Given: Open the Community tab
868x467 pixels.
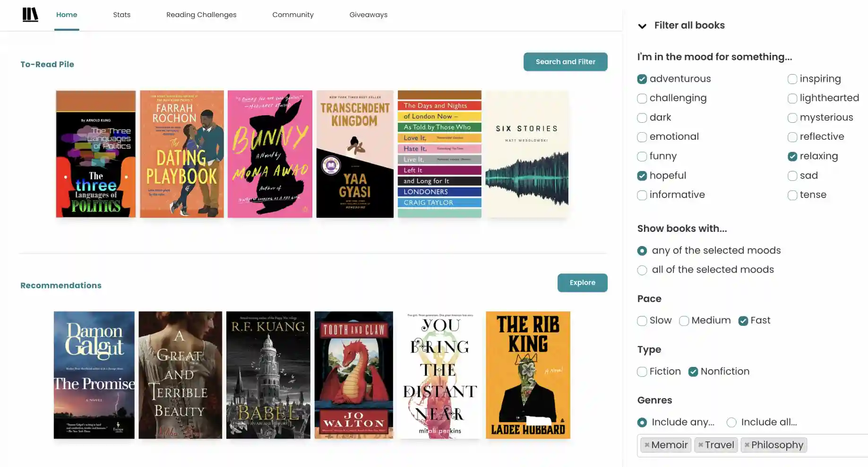Looking at the screenshot, I should pos(293,15).
